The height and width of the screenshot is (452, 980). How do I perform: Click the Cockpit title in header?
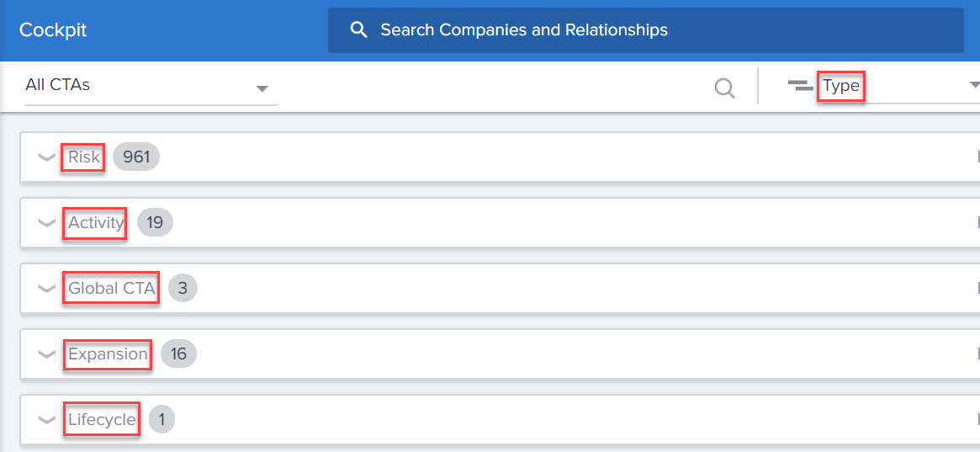pos(53,30)
